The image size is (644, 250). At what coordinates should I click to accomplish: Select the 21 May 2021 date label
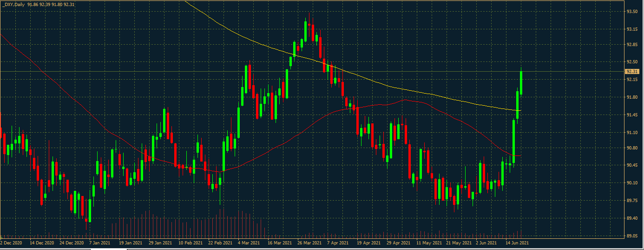pos(458,243)
